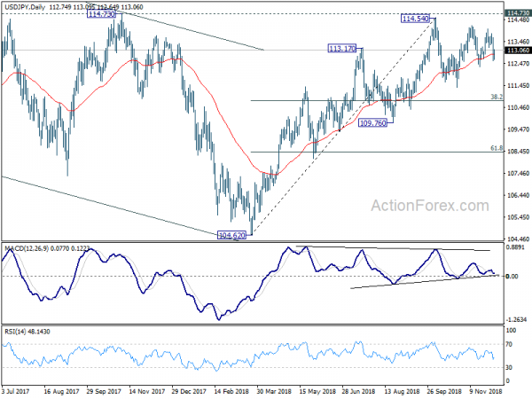Click the 3 Jul 2017 date label

point(16,391)
